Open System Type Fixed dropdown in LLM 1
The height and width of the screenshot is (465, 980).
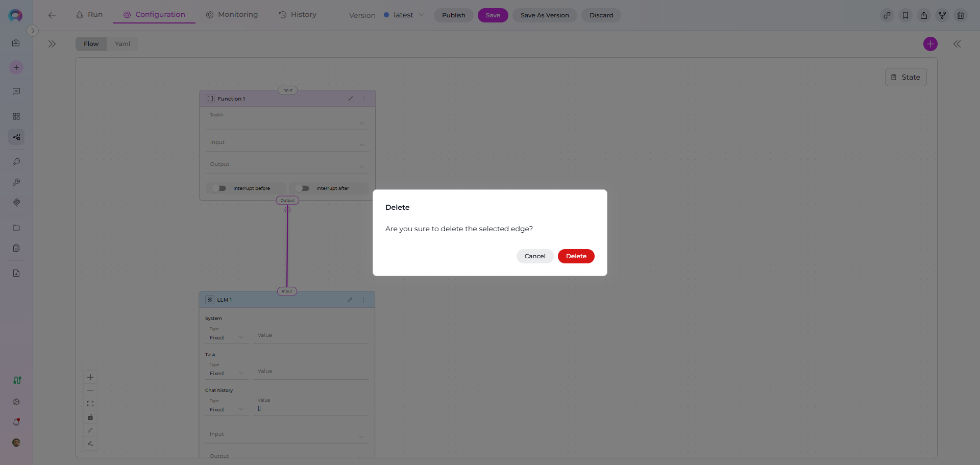point(227,338)
